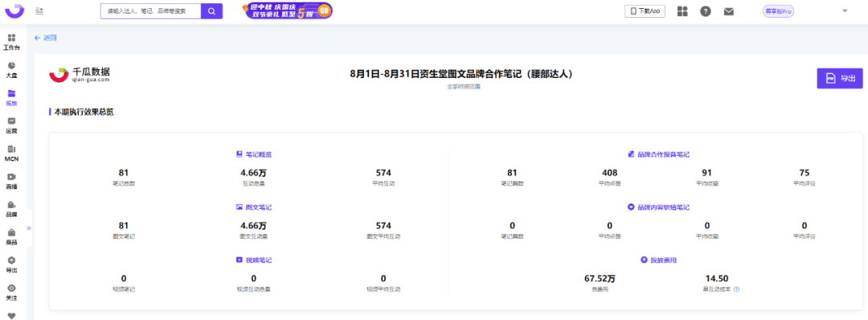Toggle the sidebar menu collapse icon in header

(x=39, y=11)
